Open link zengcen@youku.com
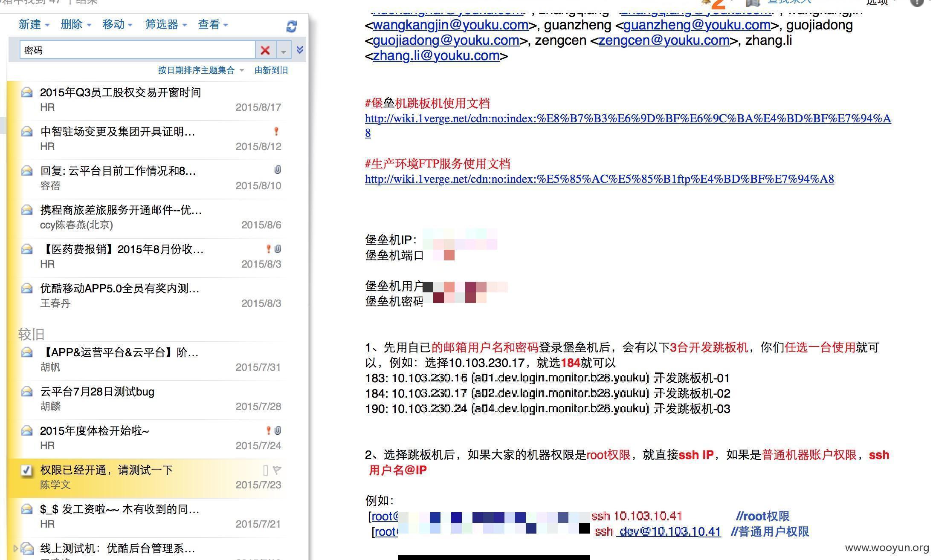This screenshot has width=933, height=560. point(664,40)
